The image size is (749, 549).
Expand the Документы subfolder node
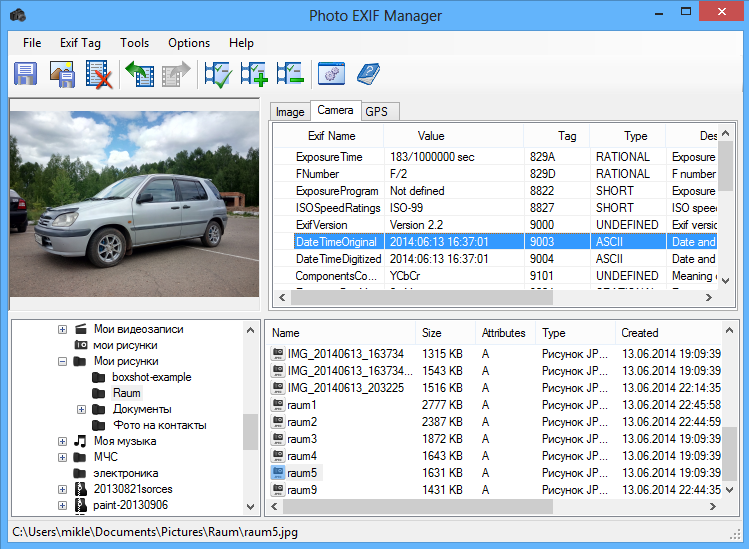tap(81, 409)
